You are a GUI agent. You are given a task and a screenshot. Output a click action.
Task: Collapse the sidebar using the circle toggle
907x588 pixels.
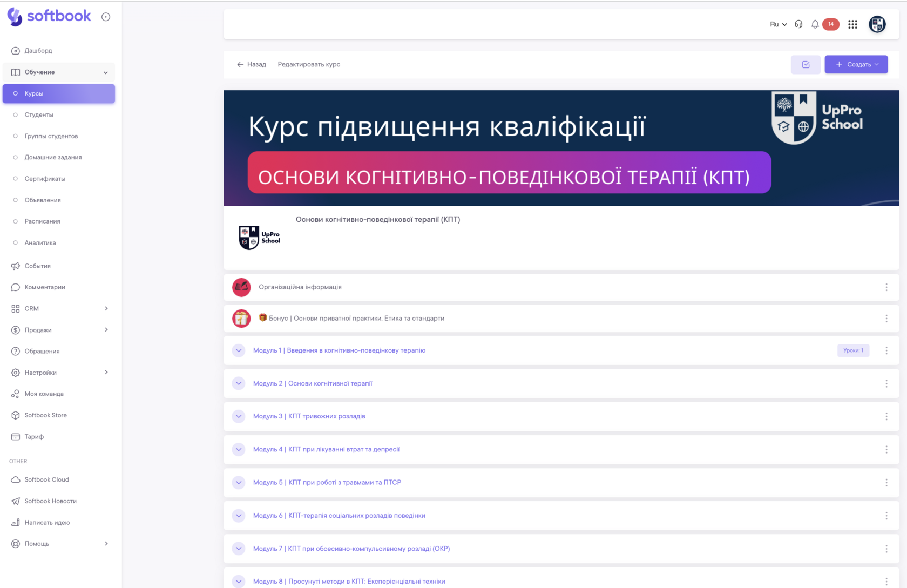tap(106, 17)
